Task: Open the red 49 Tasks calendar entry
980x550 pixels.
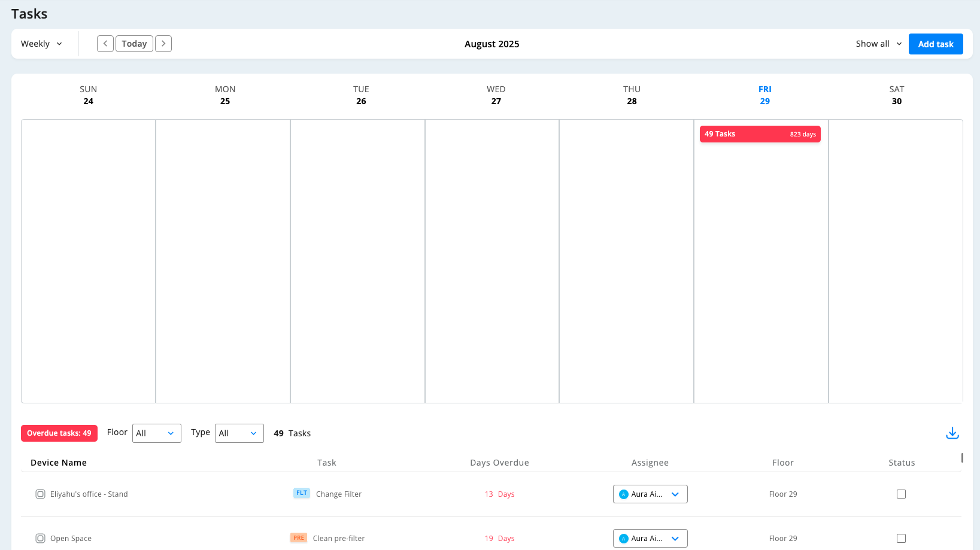Action: 760,134
